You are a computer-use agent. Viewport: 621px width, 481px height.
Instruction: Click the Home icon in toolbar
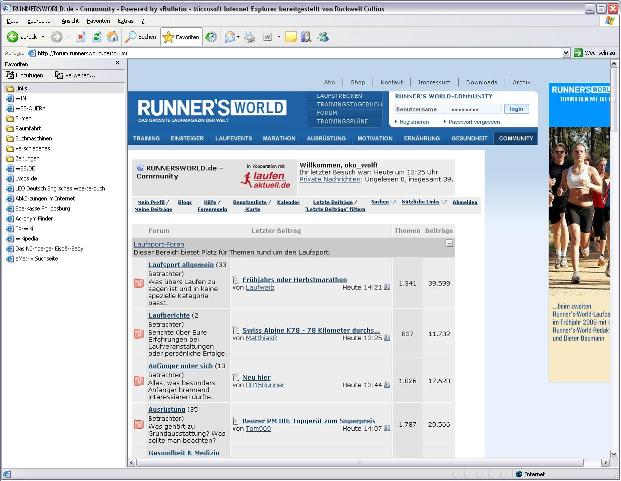113,37
